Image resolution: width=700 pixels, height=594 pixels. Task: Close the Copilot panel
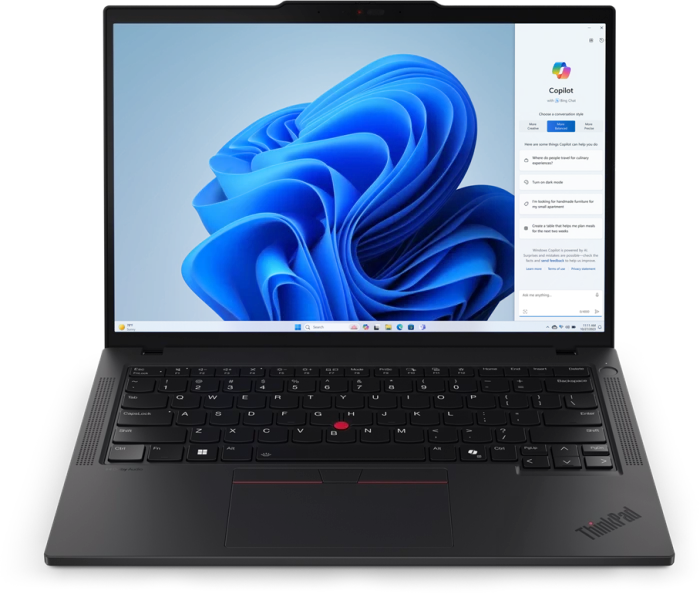pos(601,28)
